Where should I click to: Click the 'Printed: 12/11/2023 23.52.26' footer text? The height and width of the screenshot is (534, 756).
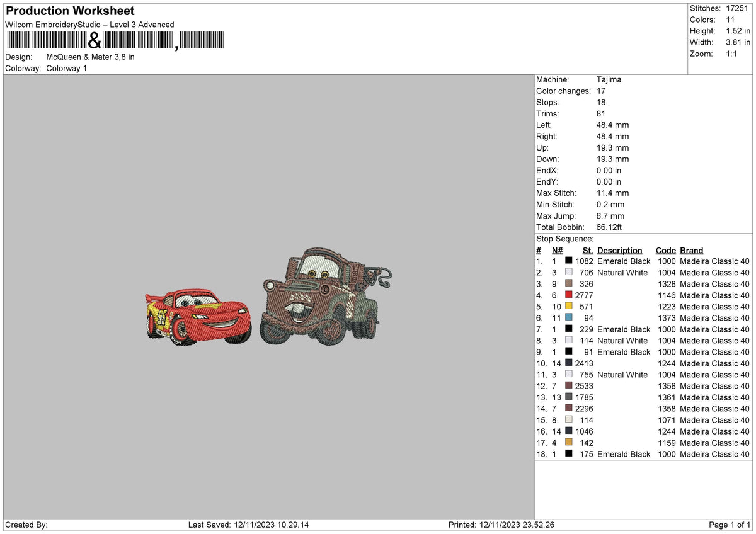pyautogui.click(x=501, y=525)
